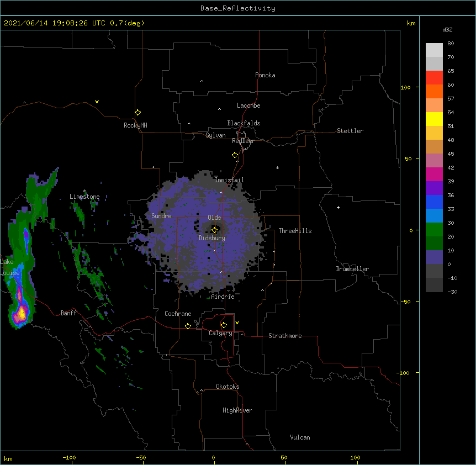Click the Innisfail town label

pos(229,180)
